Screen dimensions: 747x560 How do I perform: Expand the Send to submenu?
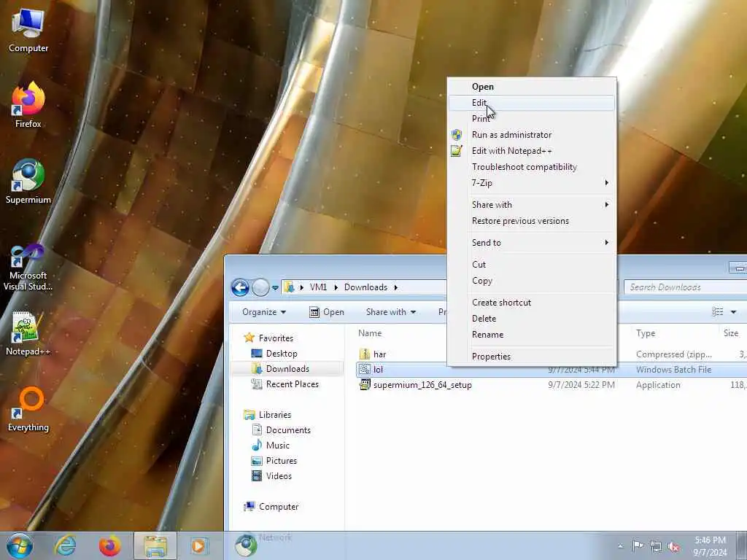(531, 243)
